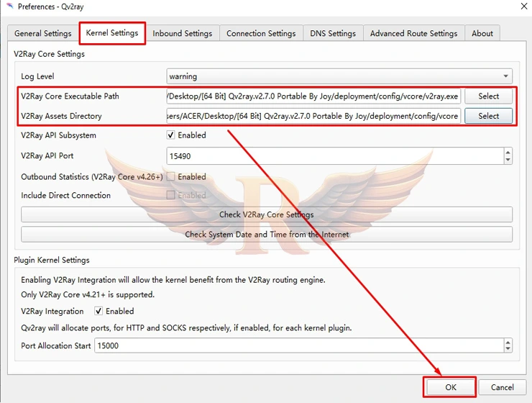532x403 pixels.
Task: Check system date and time from Internet
Action: tap(267, 235)
